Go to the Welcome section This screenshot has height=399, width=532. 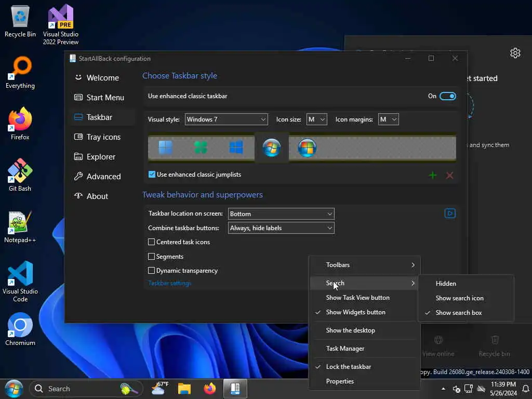click(103, 78)
